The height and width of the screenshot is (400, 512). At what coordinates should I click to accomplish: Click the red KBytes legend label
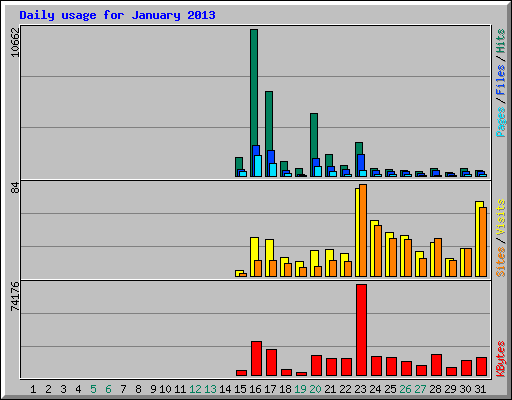coord(501,359)
